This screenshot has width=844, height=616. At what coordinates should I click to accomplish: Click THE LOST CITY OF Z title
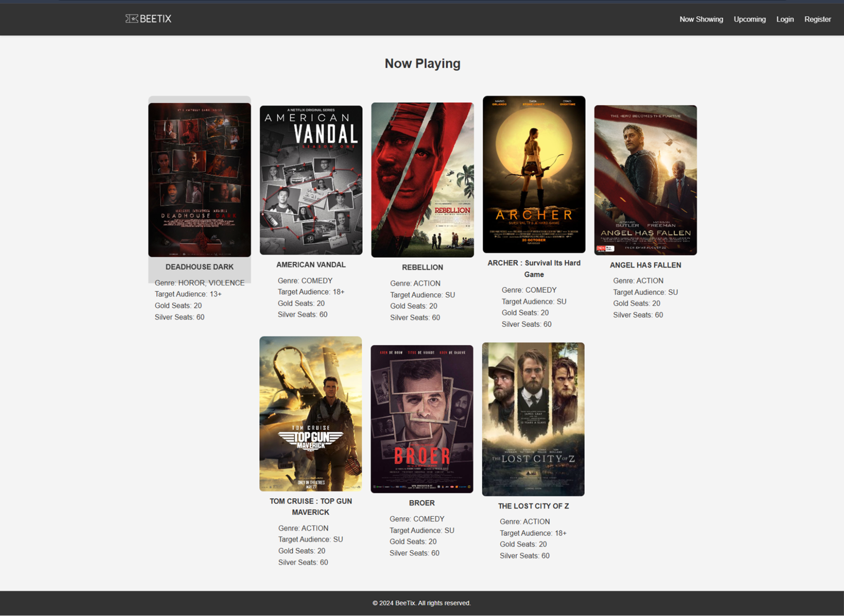point(533,506)
